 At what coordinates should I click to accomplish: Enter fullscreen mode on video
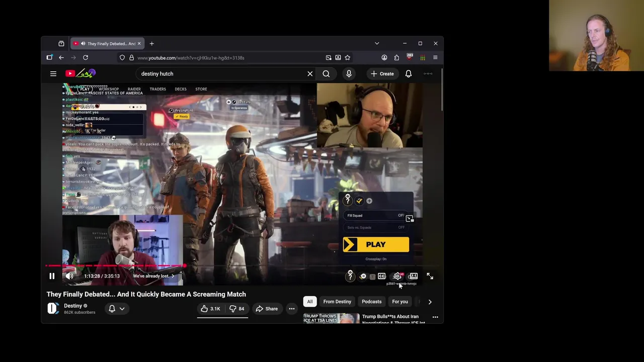pos(430,276)
